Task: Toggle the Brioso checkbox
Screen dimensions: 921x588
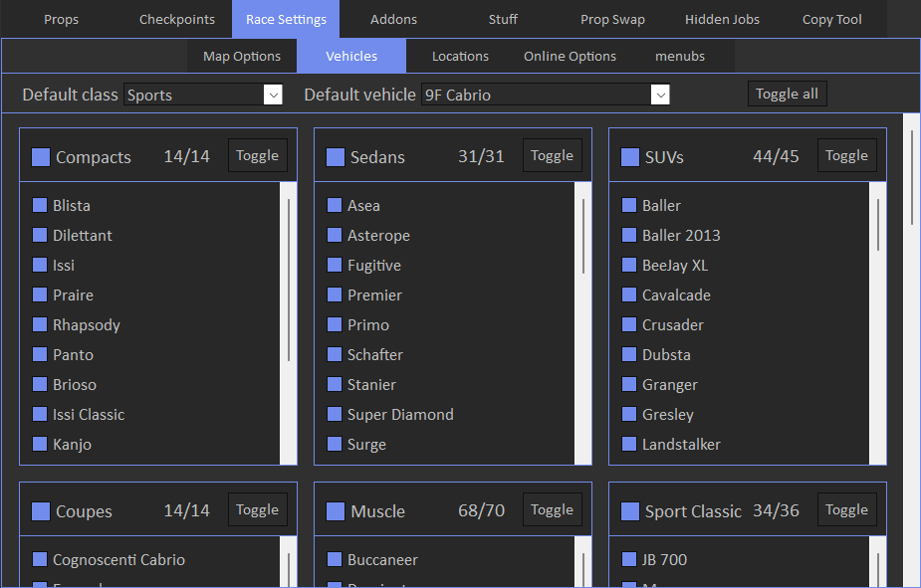Action: click(40, 384)
